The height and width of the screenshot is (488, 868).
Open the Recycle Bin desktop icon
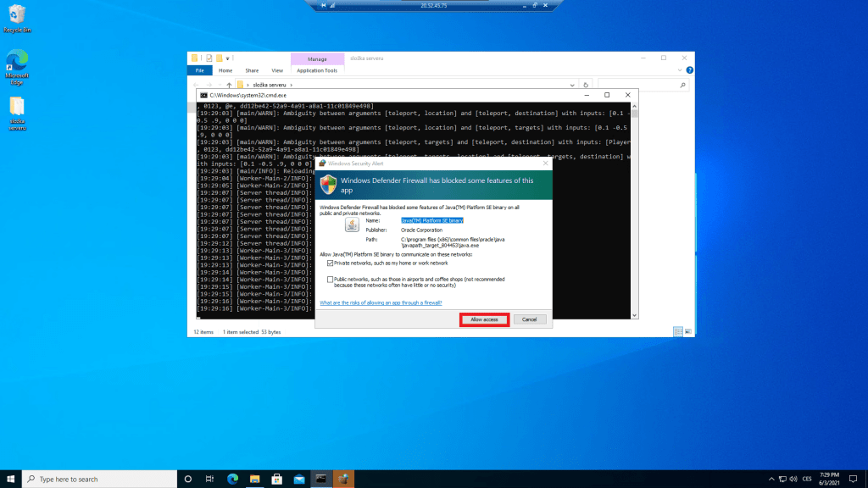(17, 19)
